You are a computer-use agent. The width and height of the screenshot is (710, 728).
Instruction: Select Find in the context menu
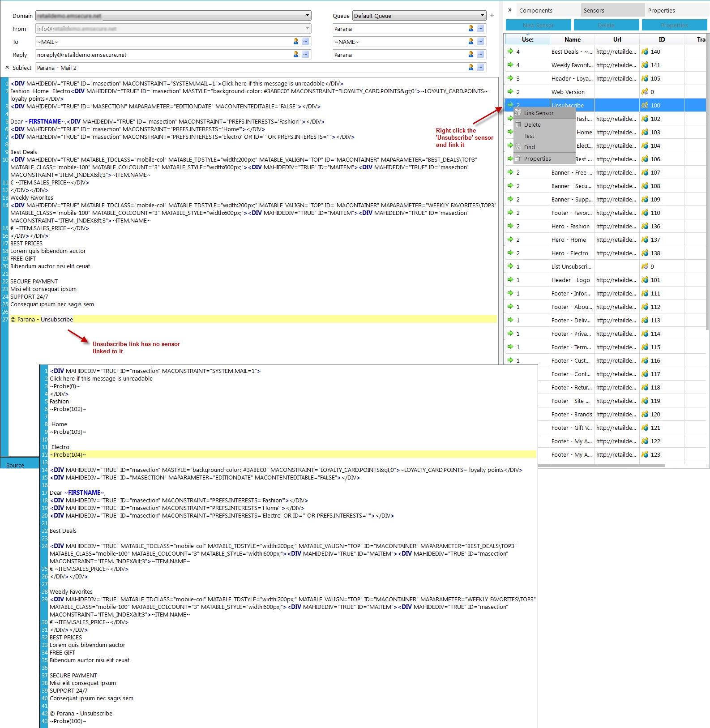(529, 147)
